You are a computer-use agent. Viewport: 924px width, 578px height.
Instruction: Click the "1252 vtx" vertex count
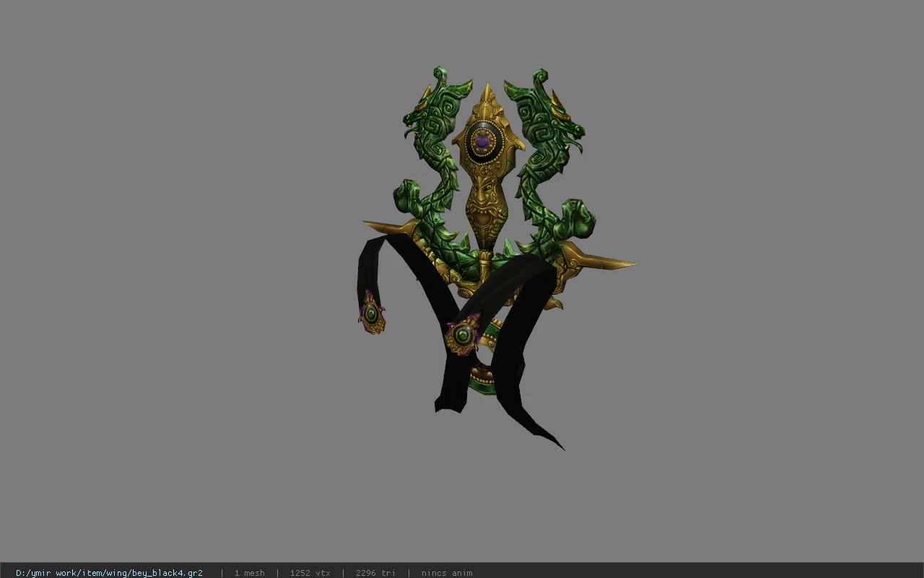click(x=310, y=573)
